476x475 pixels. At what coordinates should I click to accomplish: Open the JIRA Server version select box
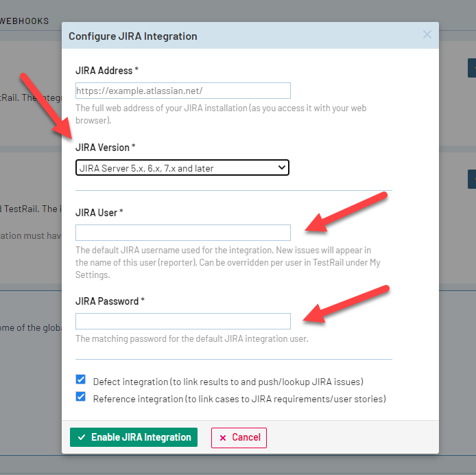tap(182, 167)
